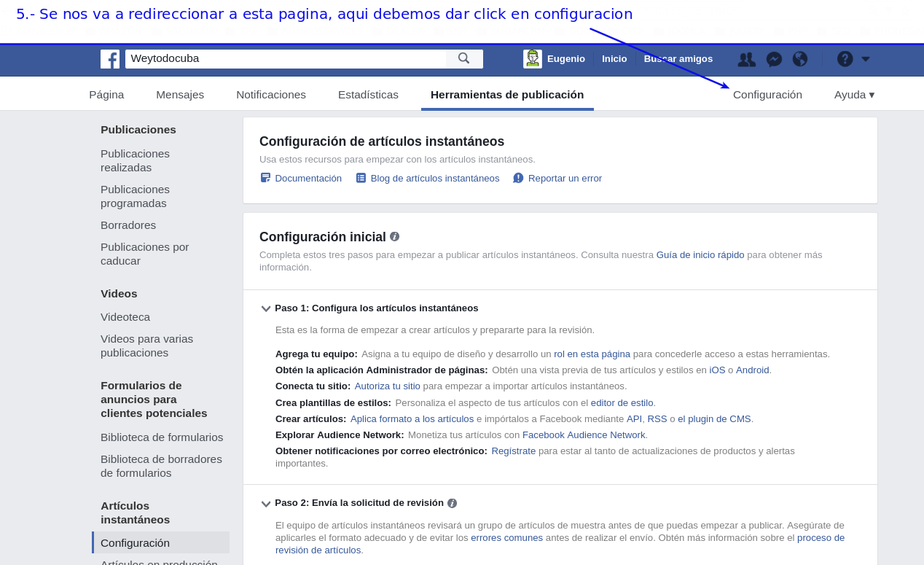The image size is (924, 565).
Task: Click info icon beside Paso 2 heading
Action: (x=452, y=503)
